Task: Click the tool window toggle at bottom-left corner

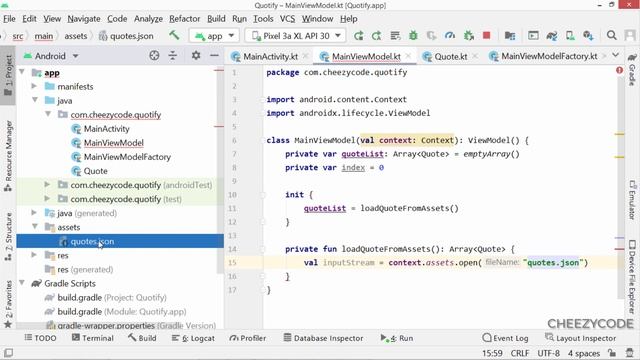Action: coord(8,353)
